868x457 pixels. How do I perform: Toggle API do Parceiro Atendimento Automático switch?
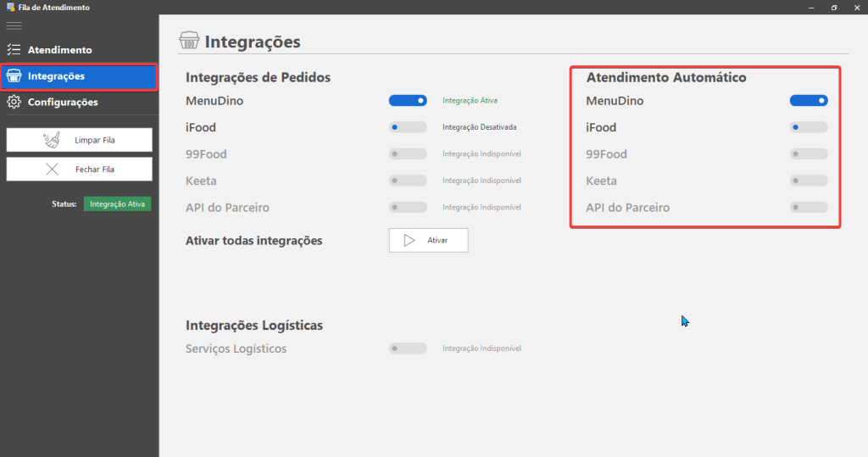809,207
